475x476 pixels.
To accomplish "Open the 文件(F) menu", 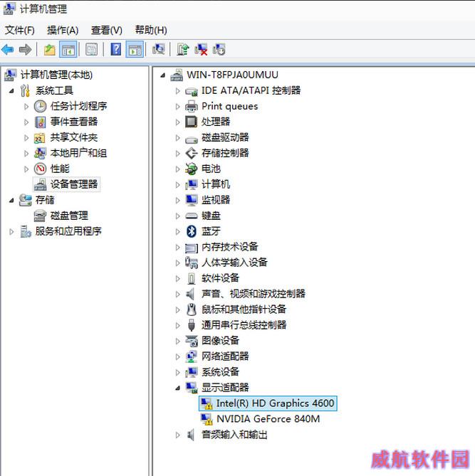I will coord(20,30).
